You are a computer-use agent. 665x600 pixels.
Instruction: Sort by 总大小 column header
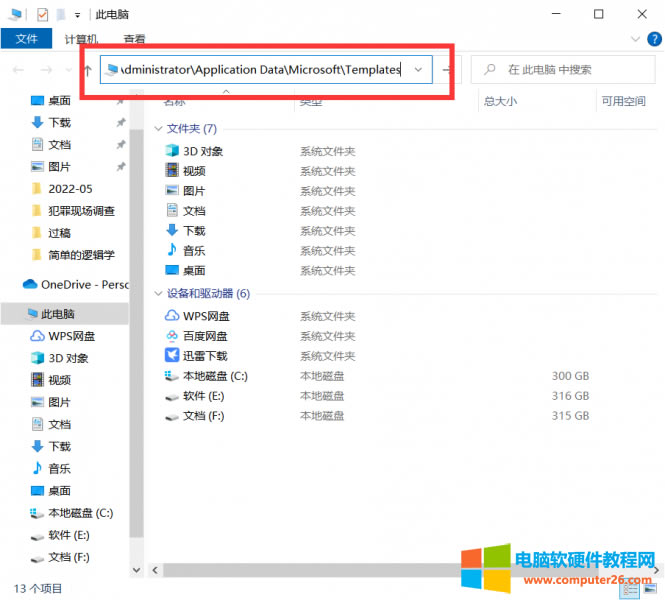tap(500, 101)
